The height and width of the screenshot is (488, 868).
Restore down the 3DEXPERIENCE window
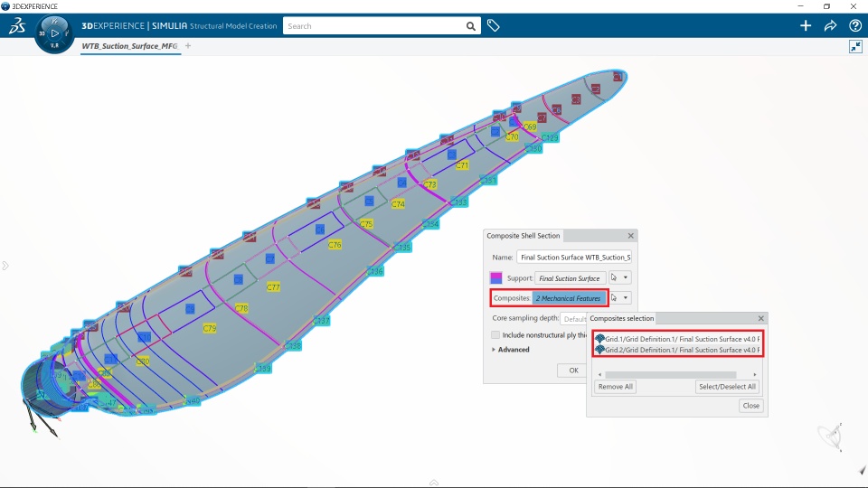point(826,6)
